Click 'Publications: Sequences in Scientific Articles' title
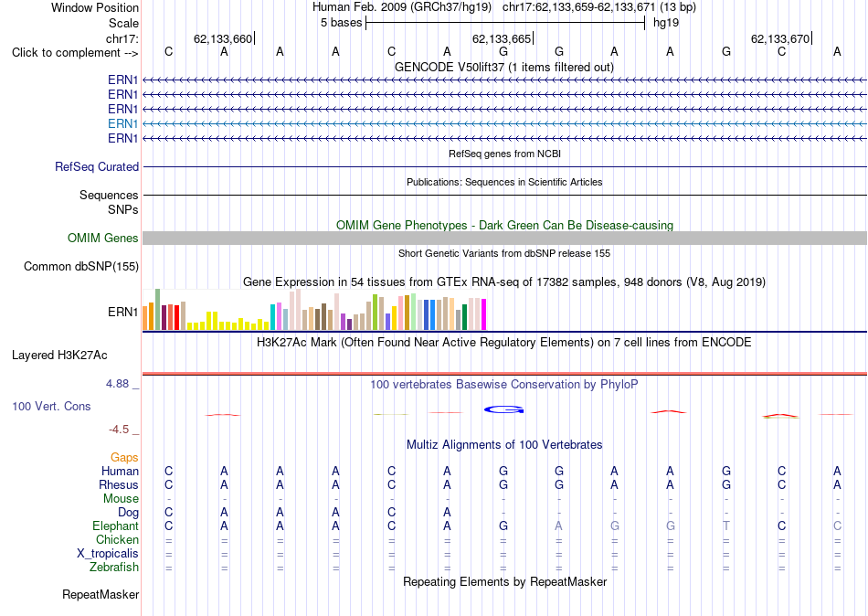The height and width of the screenshot is (616, 868). click(x=504, y=182)
